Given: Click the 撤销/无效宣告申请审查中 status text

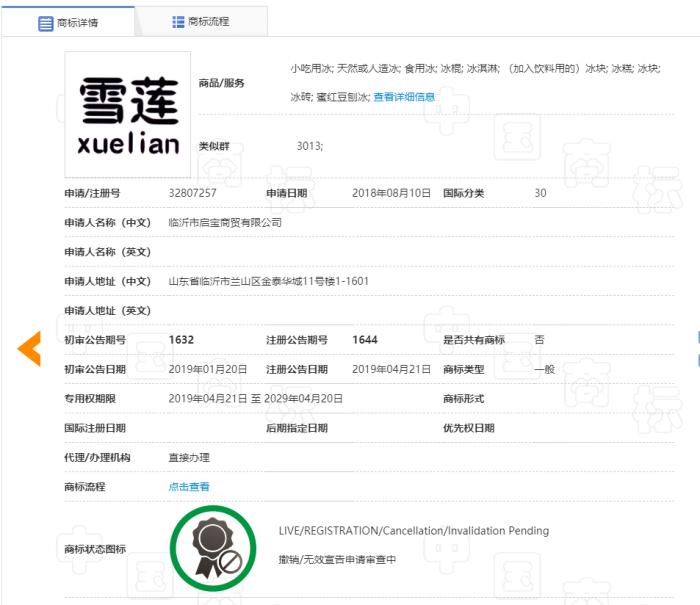Looking at the screenshot, I should [337, 559].
